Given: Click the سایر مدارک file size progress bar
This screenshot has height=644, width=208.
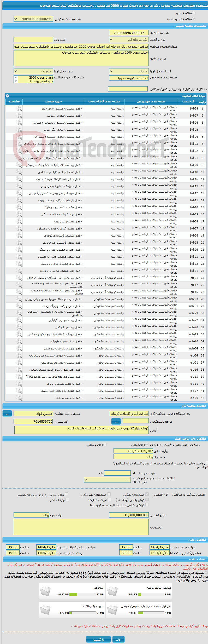Looking at the screenshot, I should (x=83, y=613).
